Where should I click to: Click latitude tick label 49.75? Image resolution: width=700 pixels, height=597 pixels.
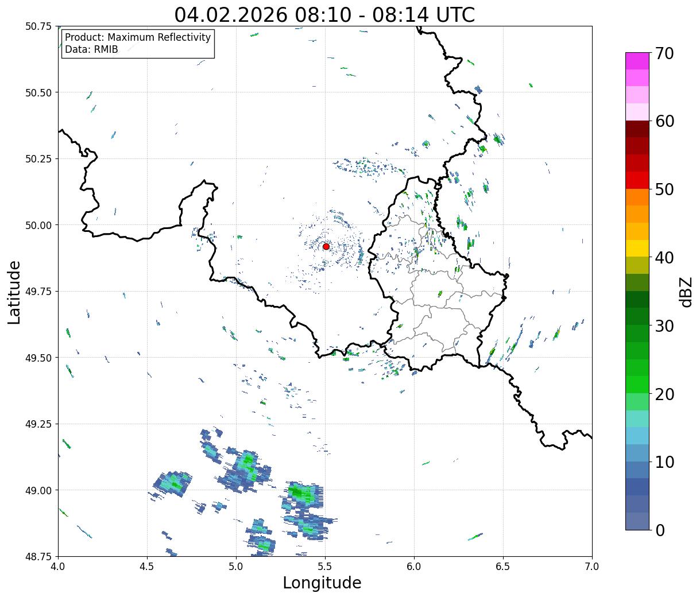coord(39,292)
